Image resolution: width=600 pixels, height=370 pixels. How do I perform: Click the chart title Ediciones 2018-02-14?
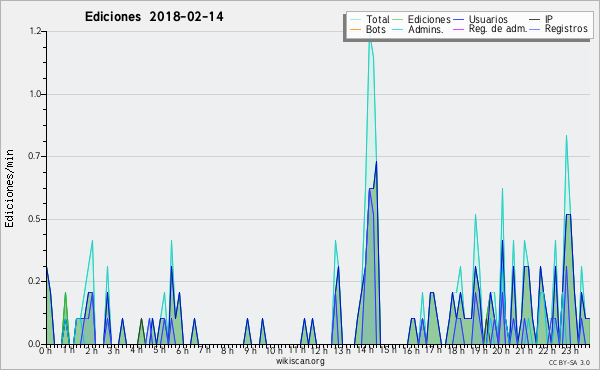click(154, 16)
